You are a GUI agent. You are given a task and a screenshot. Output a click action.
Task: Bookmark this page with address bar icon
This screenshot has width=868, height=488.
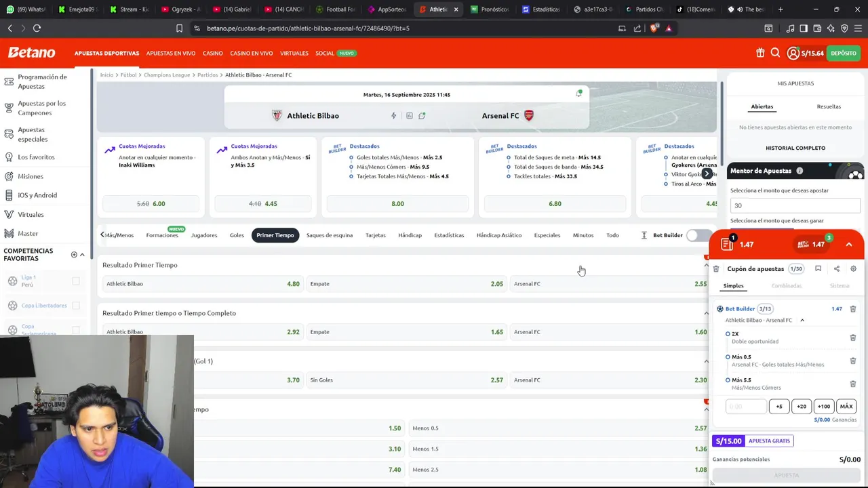coord(179,28)
